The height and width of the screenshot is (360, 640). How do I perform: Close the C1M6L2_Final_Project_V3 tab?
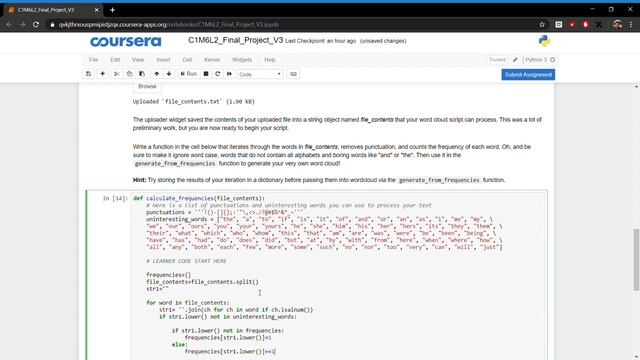[97, 10]
